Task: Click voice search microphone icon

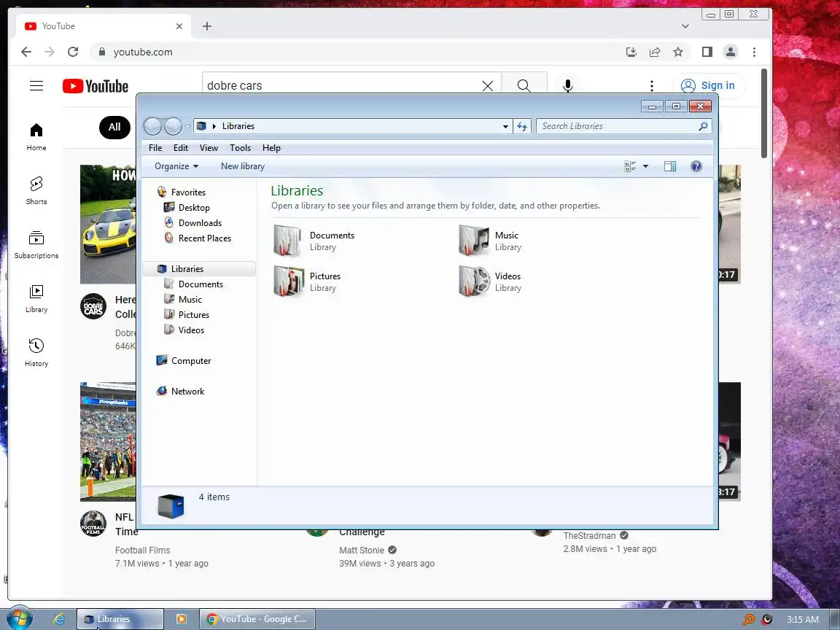Action: click(x=568, y=86)
